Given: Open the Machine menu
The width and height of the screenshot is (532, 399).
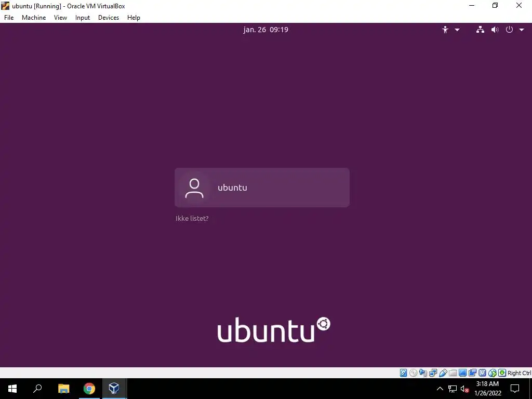Looking at the screenshot, I should pyautogui.click(x=34, y=18).
